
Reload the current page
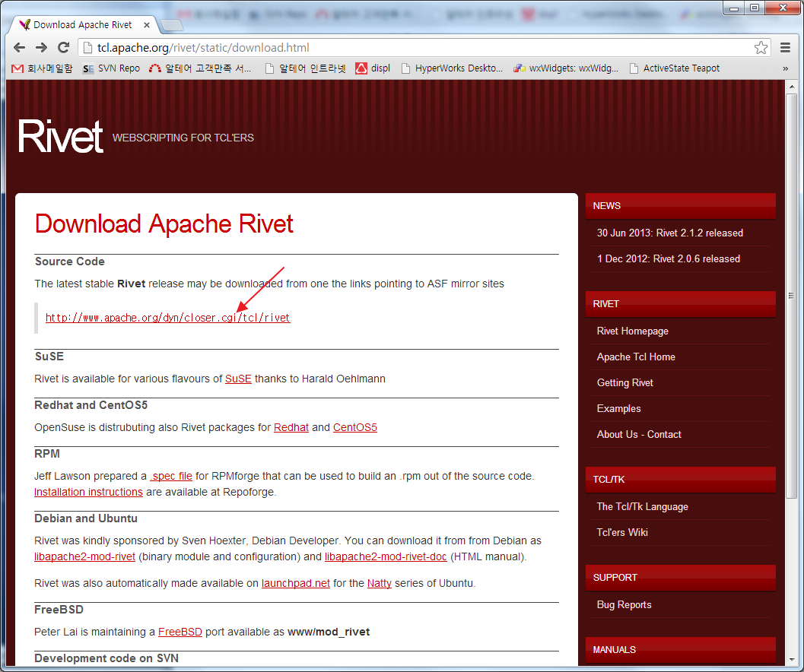pos(64,48)
